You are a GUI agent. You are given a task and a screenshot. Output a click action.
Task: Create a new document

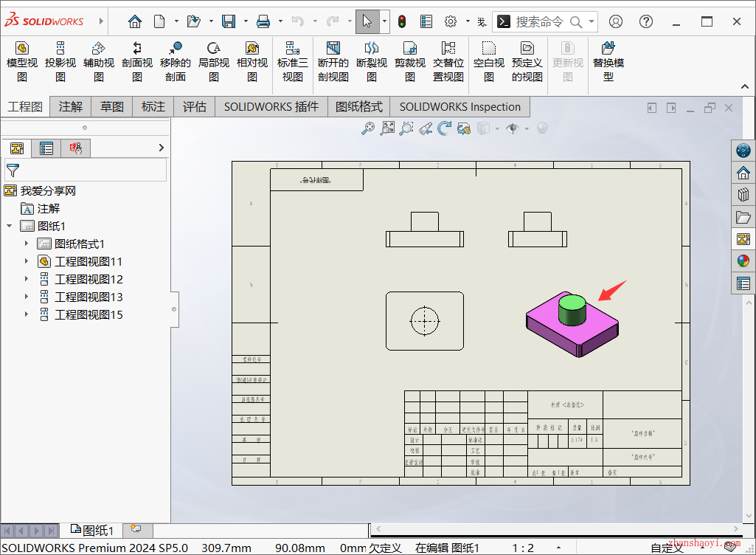pyautogui.click(x=159, y=21)
